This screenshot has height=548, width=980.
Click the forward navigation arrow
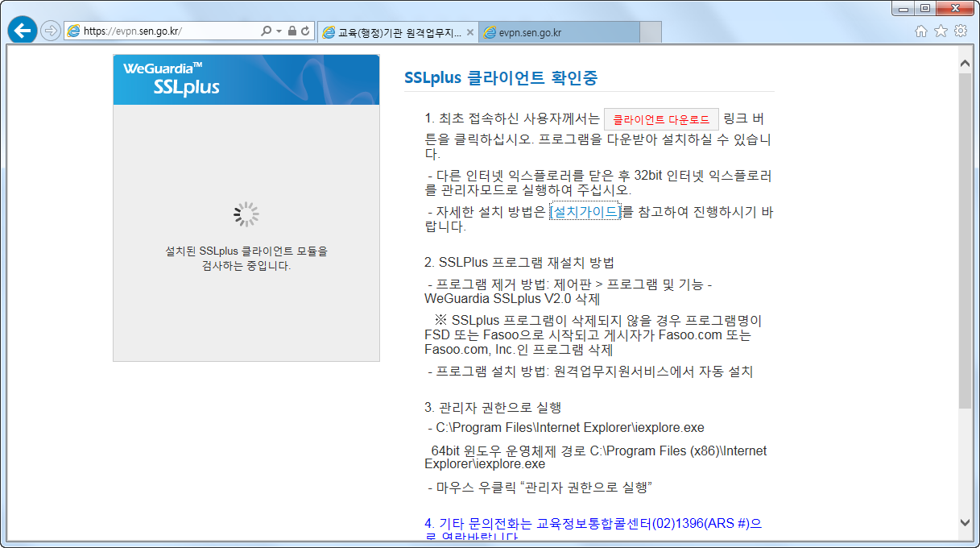click(48, 31)
